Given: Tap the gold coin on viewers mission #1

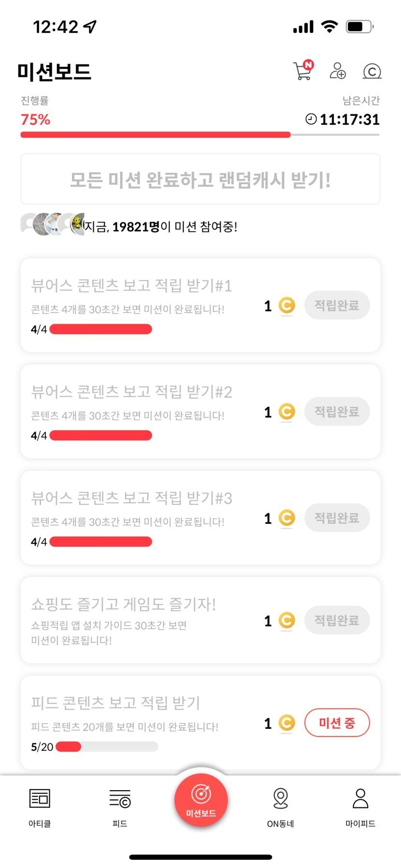Looking at the screenshot, I should coord(286,305).
